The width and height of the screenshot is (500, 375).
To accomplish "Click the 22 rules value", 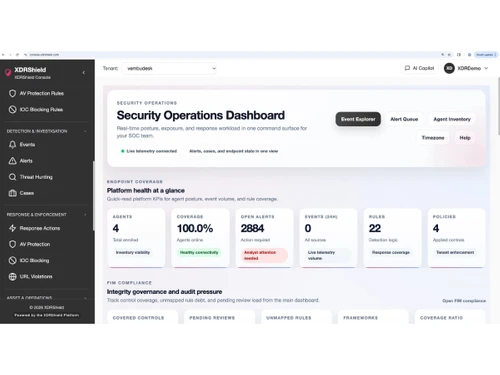I will pos(375,228).
